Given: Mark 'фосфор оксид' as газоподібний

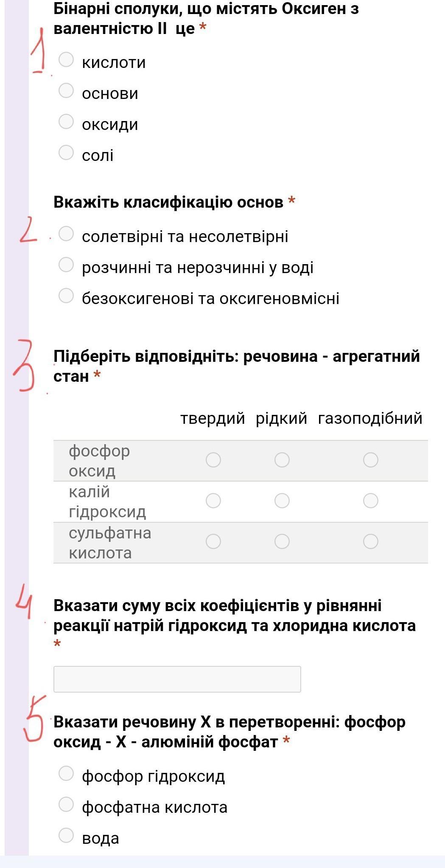Looking at the screenshot, I should [x=371, y=460].
